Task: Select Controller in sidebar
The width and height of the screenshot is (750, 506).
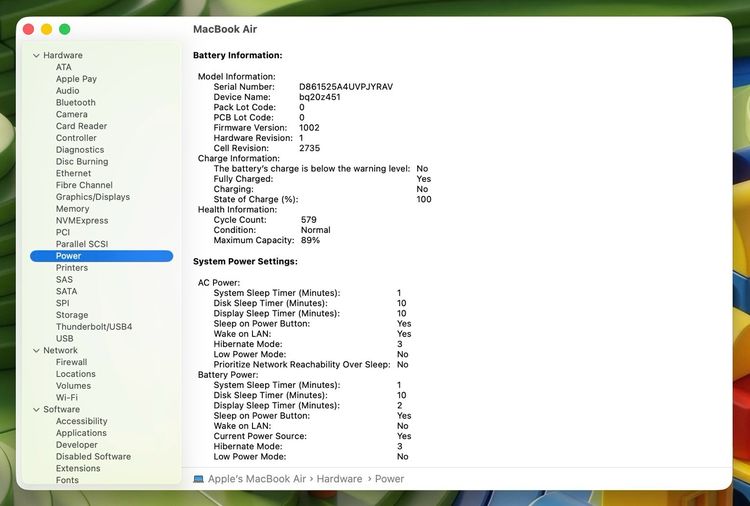Action: tap(76, 138)
